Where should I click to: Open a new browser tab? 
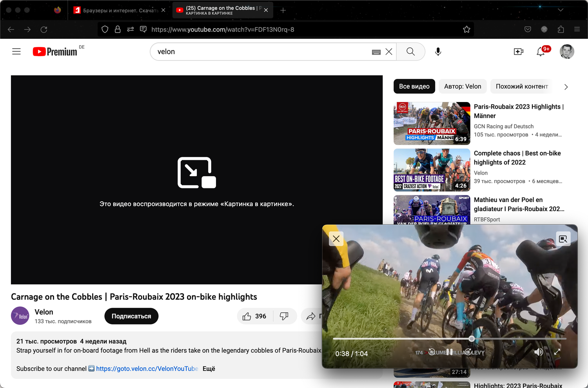coord(283,10)
